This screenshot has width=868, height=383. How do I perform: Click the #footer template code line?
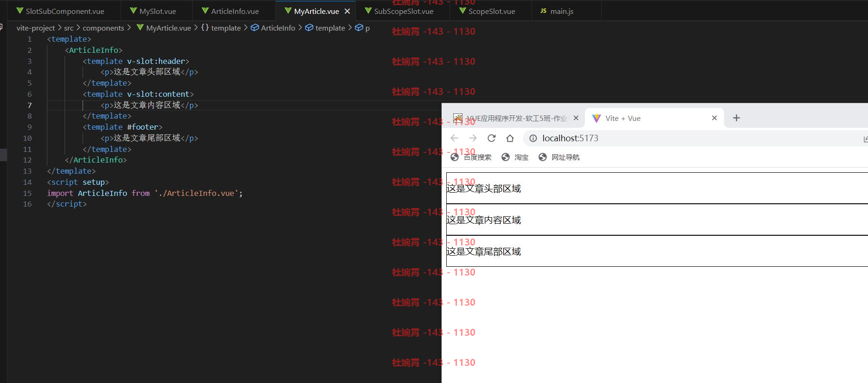pos(123,127)
